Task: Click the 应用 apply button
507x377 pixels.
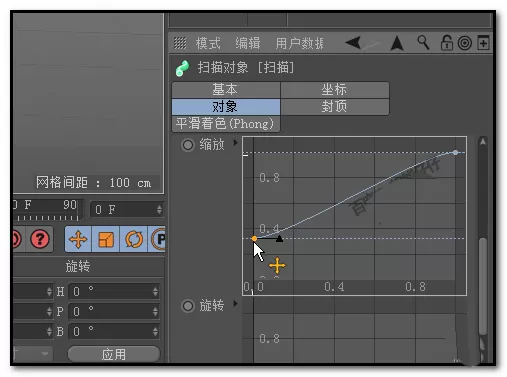Action: point(114,354)
